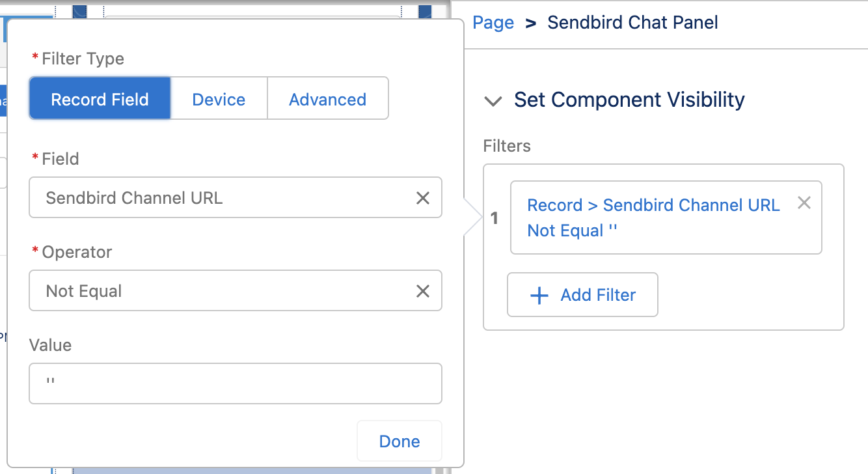The width and height of the screenshot is (868, 474).
Task: Remove the Sendbird Channel URL filter
Action: point(804,203)
